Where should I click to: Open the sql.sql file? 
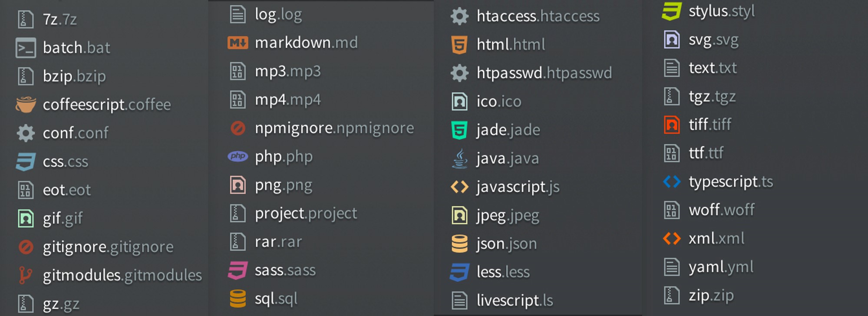[x=277, y=298]
